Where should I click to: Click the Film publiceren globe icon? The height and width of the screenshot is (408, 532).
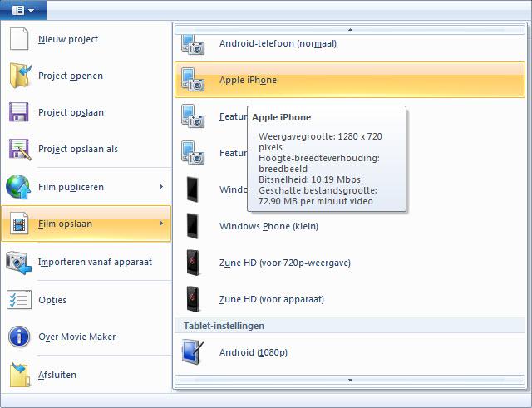[19, 187]
